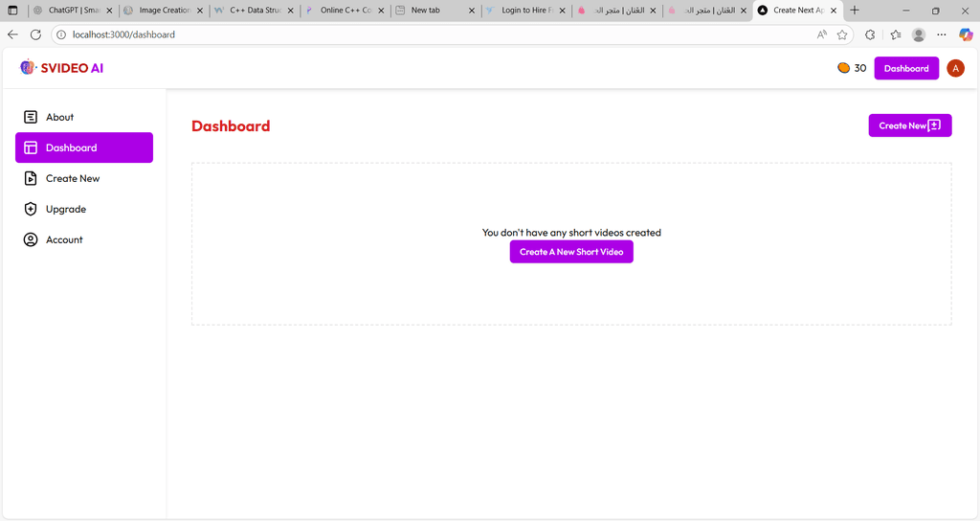The width and height of the screenshot is (980, 521).
Task: Close the ChatGPT tab
Action: (109, 11)
